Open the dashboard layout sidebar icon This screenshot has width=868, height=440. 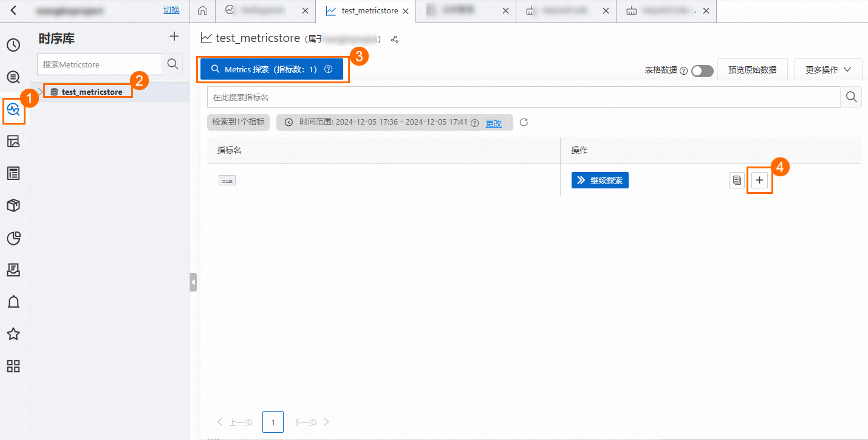[x=13, y=142]
